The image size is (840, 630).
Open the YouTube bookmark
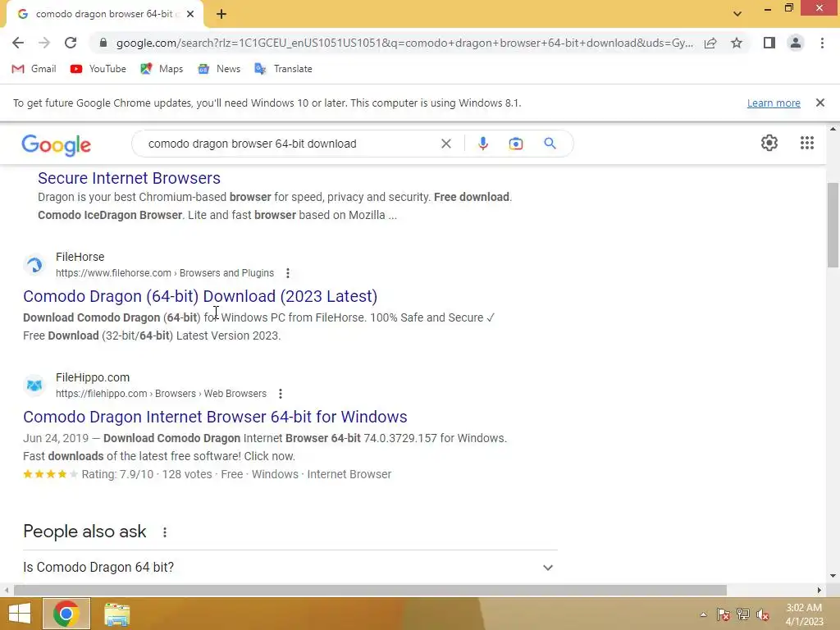(98, 69)
